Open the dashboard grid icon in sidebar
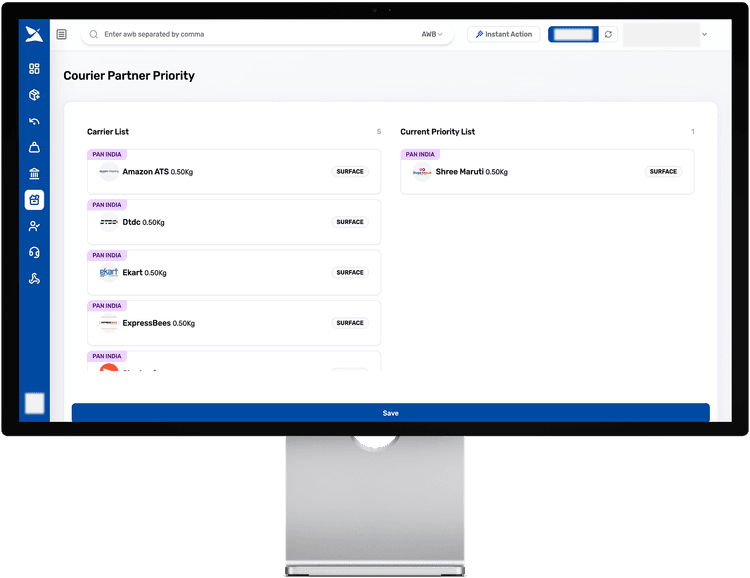750x578 pixels. (x=34, y=69)
